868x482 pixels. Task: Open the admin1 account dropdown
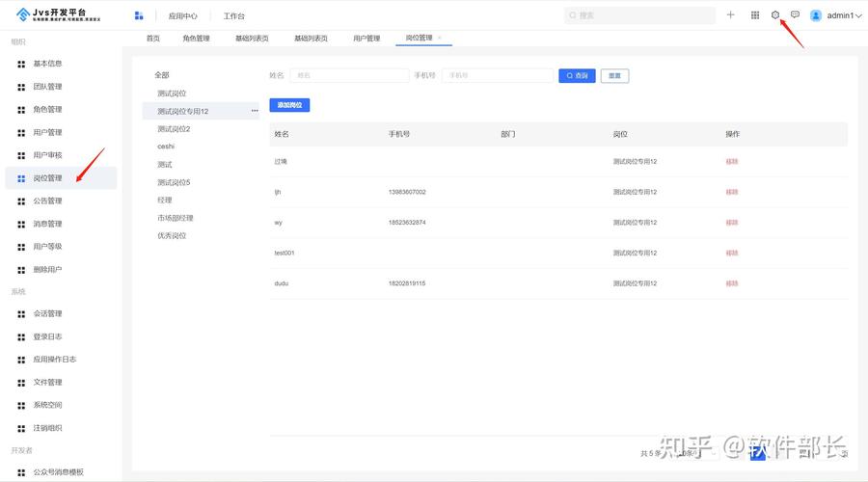836,15
